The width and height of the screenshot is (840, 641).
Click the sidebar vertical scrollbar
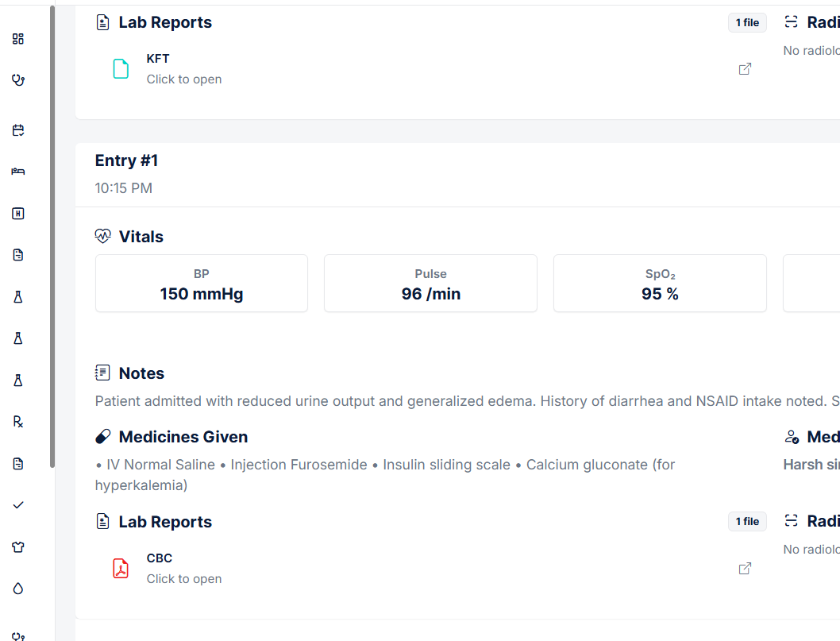(x=52, y=238)
